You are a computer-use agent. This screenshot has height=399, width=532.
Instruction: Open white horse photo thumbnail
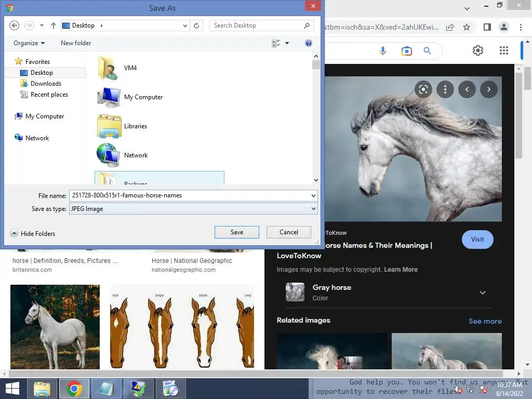pyautogui.click(x=55, y=327)
